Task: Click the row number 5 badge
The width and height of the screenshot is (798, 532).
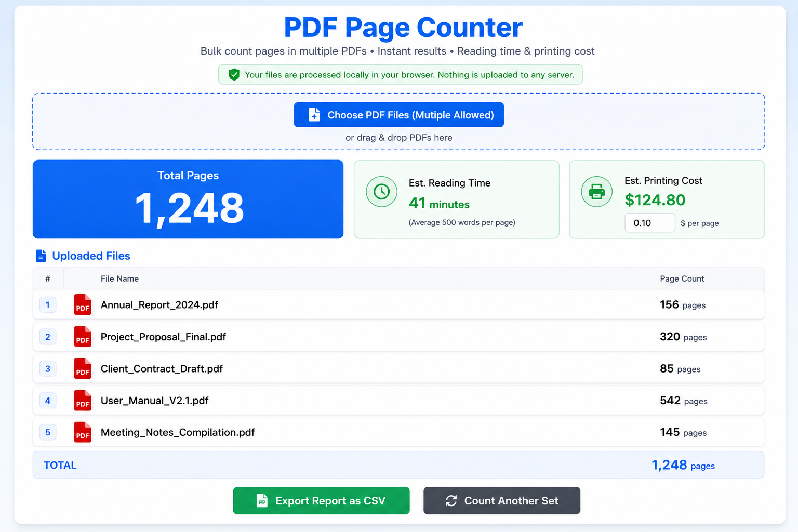Action: [48, 432]
